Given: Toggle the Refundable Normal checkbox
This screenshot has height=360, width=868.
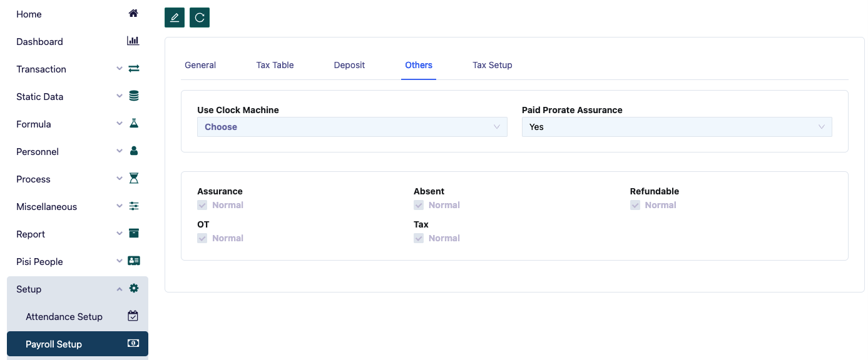Looking at the screenshot, I should pyautogui.click(x=635, y=205).
